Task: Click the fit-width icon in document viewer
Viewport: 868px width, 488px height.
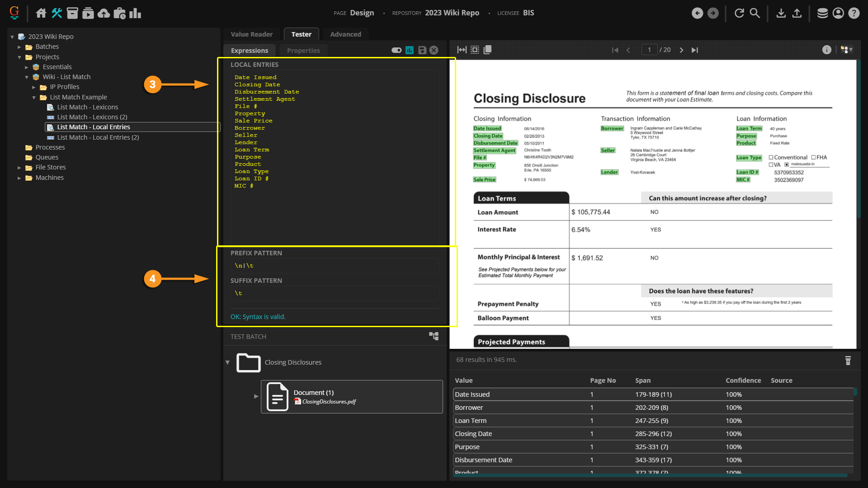Action: 462,50
